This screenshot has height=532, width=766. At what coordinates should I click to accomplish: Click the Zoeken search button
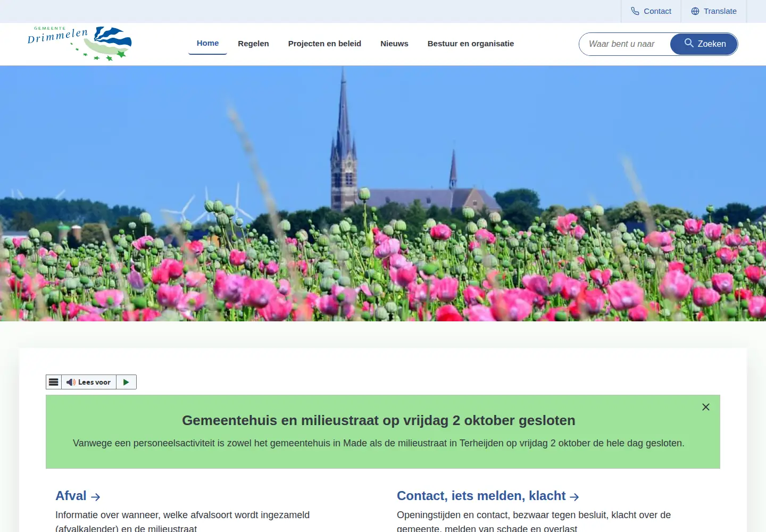pyautogui.click(x=704, y=44)
